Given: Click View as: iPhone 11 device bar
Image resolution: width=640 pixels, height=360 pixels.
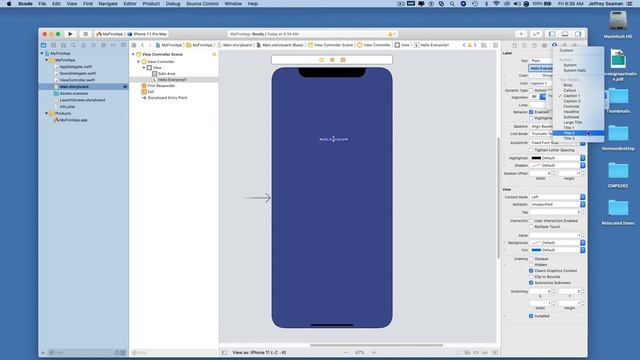Looking at the screenshot, I should [259, 352].
